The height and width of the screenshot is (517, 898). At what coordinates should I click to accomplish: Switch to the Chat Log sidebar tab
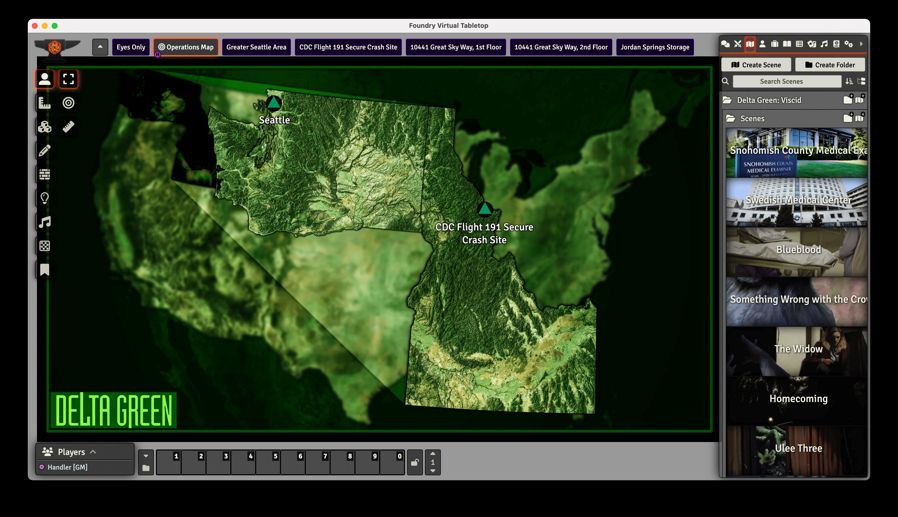point(726,44)
